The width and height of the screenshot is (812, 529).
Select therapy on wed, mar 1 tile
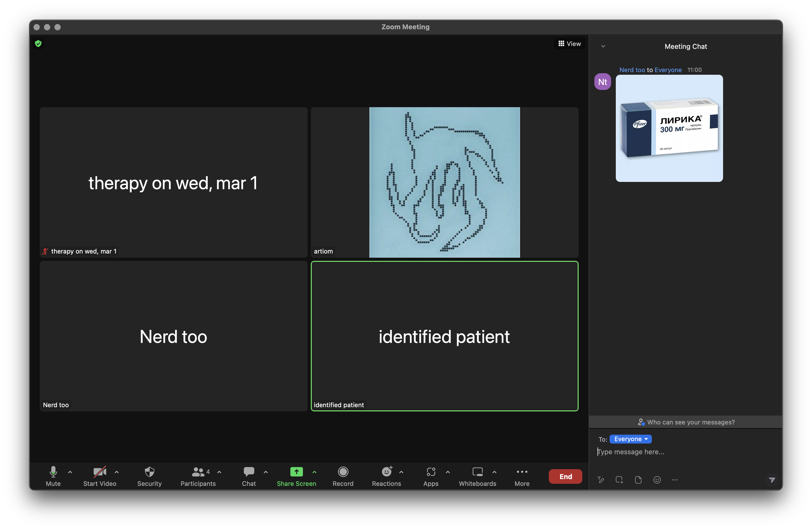pyautogui.click(x=174, y=182)
